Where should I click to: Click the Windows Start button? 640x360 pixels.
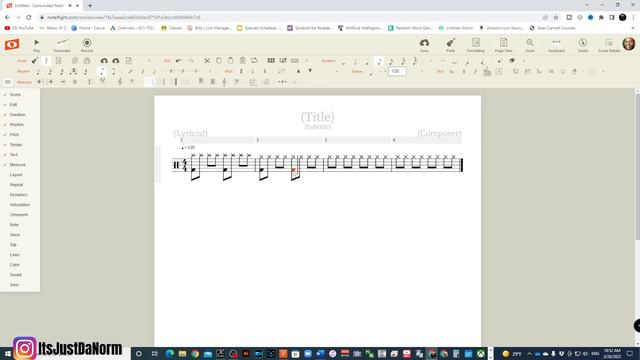tap(7, 353)
